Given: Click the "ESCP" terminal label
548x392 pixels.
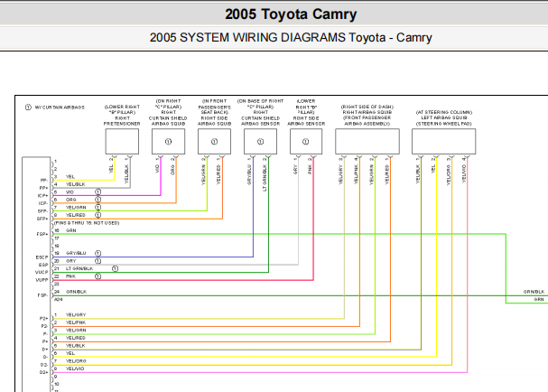Looking at the screenshot, I should pos(42,257).
